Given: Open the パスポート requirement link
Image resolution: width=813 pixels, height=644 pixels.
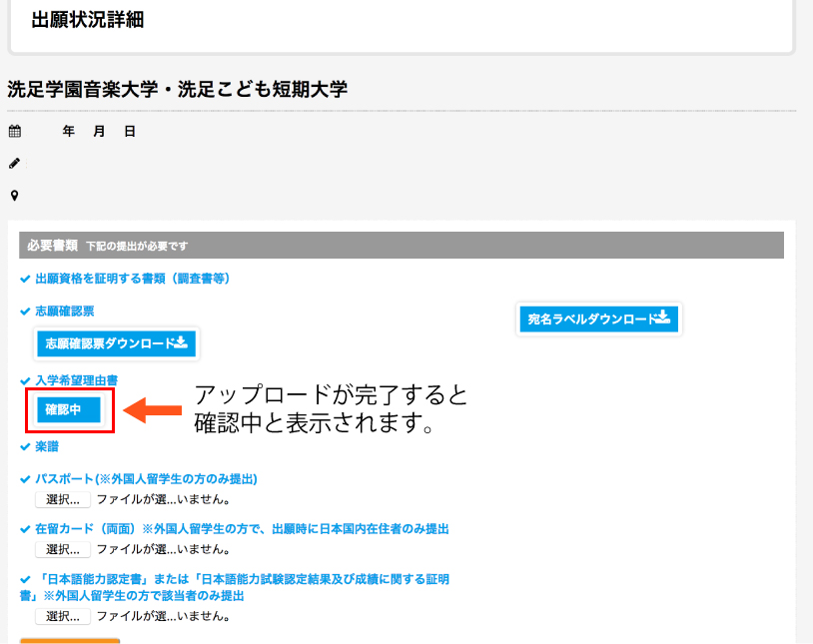Looking at the screenshot, I should 146,478.
